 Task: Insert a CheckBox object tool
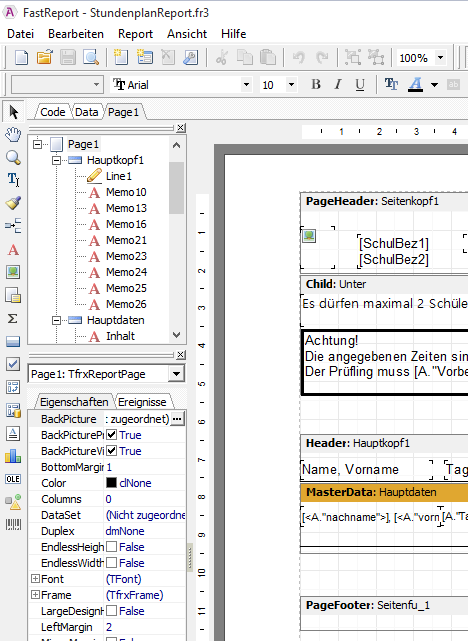(13, 363)
